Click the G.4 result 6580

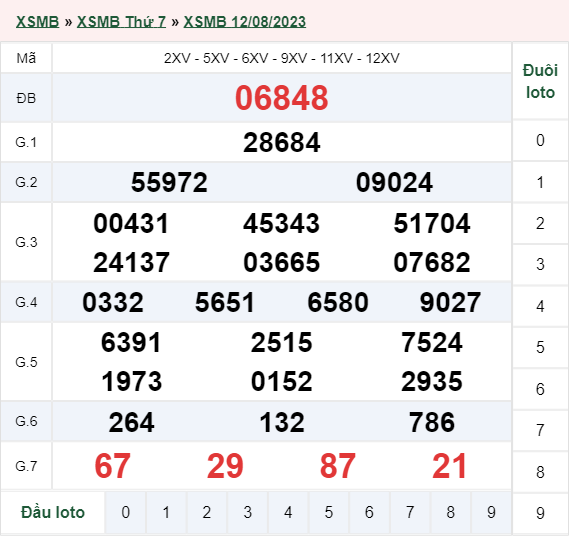[338, 302]
